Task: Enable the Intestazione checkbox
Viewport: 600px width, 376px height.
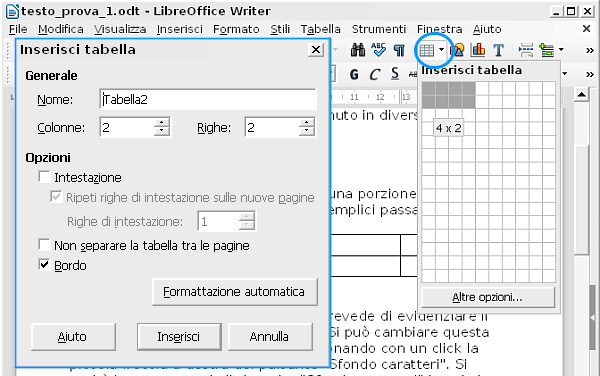Action: [x=44, y=177]
